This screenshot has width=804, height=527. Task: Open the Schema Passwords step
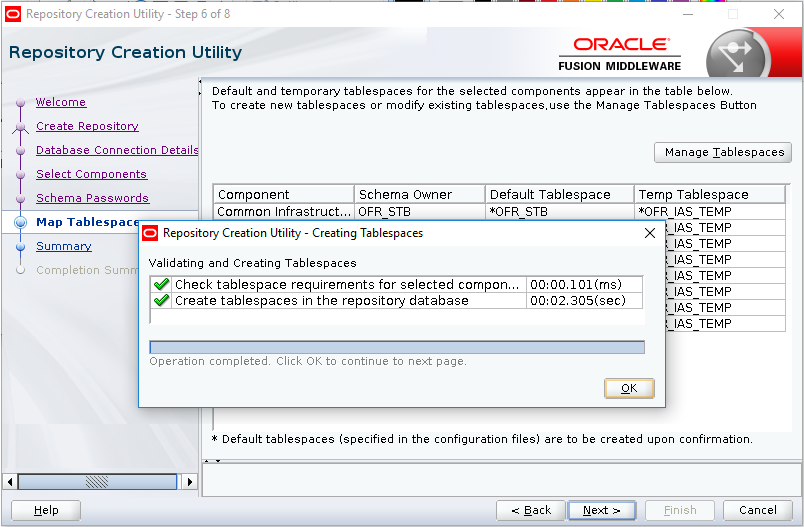(x=92, y=198)
